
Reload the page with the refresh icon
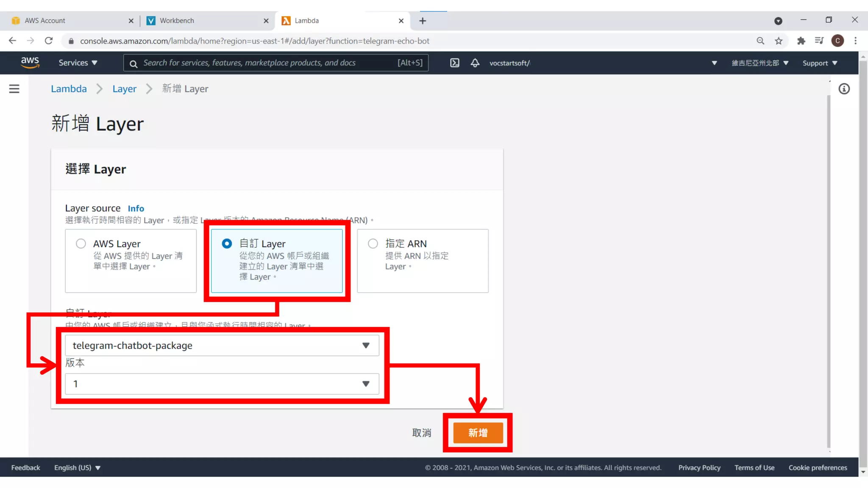click(x=49, y=41)
